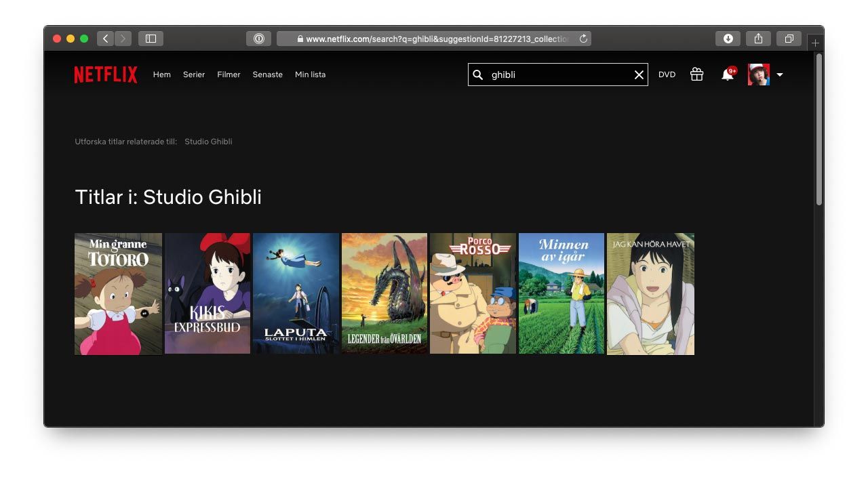Open the gift icon in Netflix header
The image size is (868, 477).
(696, 75)
